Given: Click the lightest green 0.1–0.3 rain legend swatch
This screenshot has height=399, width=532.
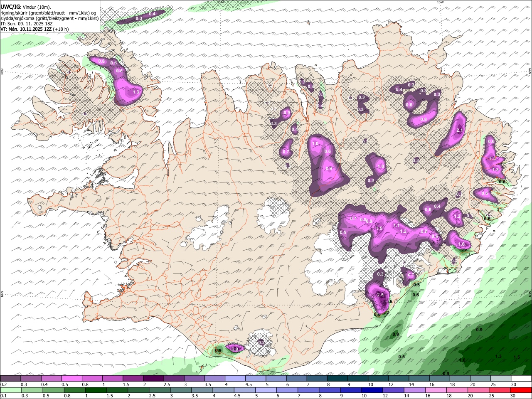Looking at the screenshot, I should point(11,390).
